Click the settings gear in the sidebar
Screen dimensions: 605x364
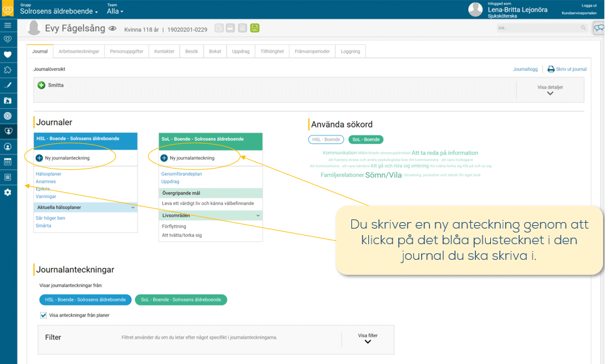(8, 192)
